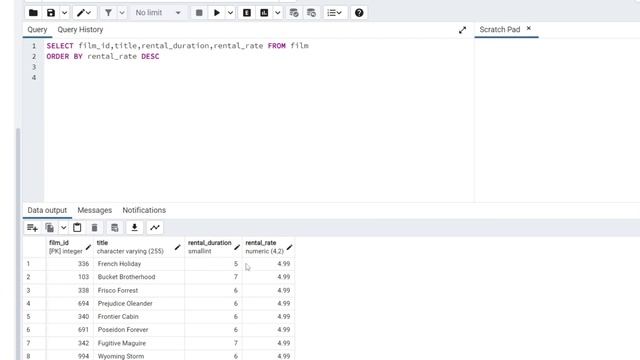Open the Messages tab
This screenshot has width=640, height=360.
pos(95,210)
